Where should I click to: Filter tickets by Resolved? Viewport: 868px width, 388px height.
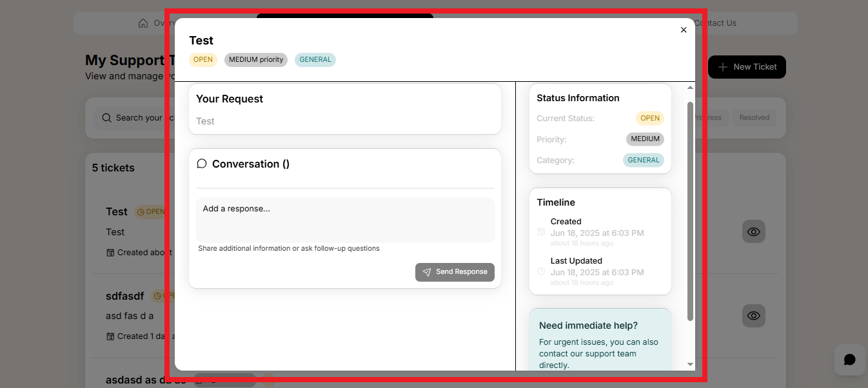pyautogui.click(x=754, y=118)
